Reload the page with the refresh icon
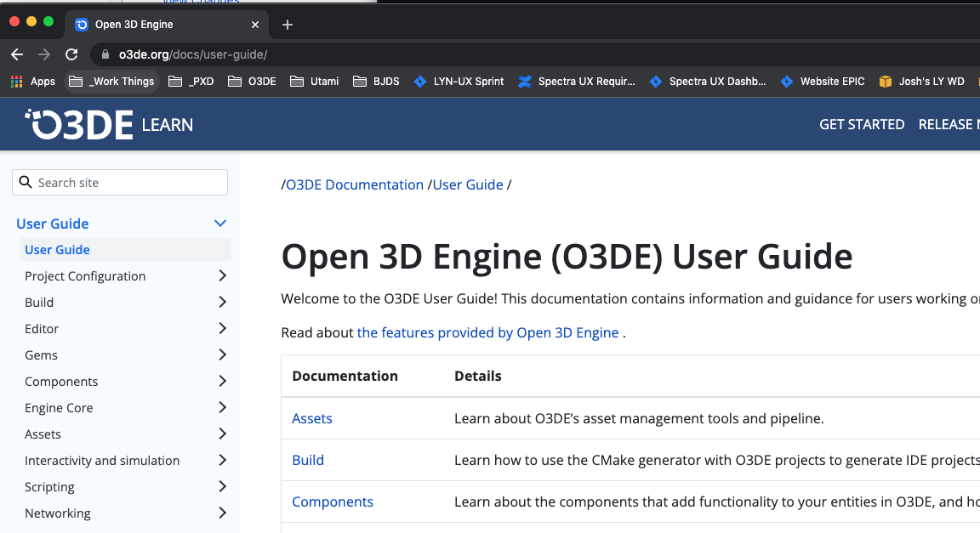The height and width of the screenshot is (533, 980). click(71, 55)
